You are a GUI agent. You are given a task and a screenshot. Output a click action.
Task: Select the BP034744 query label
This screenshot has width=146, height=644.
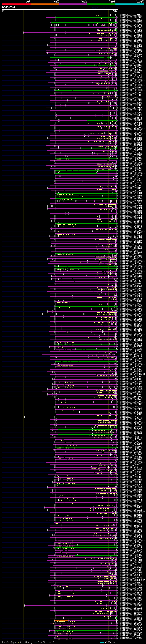[8, 7]
